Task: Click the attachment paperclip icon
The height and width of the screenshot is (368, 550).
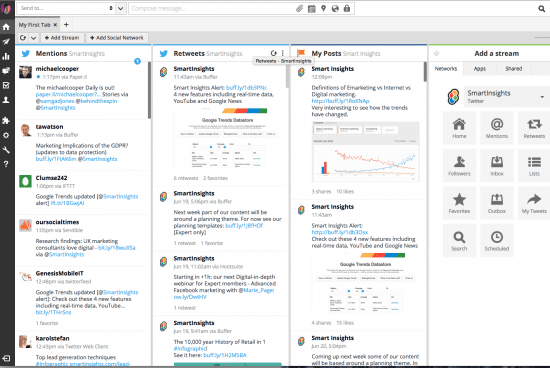Action: coord(299,8)
